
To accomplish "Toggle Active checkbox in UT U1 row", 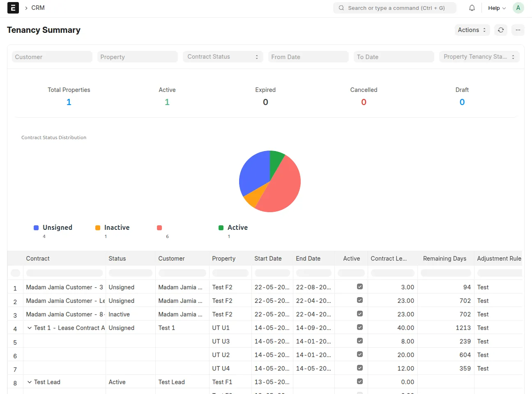I will [360, 328].
